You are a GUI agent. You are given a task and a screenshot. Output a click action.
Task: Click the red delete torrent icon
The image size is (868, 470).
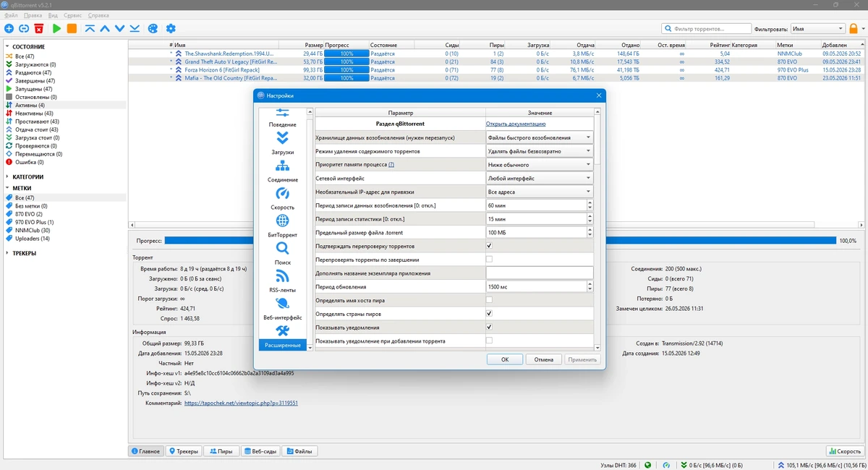tap(38, 29)
